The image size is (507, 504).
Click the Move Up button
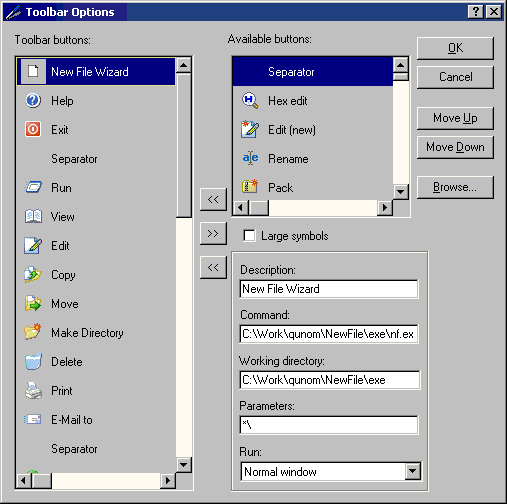(x=455, y=118)
